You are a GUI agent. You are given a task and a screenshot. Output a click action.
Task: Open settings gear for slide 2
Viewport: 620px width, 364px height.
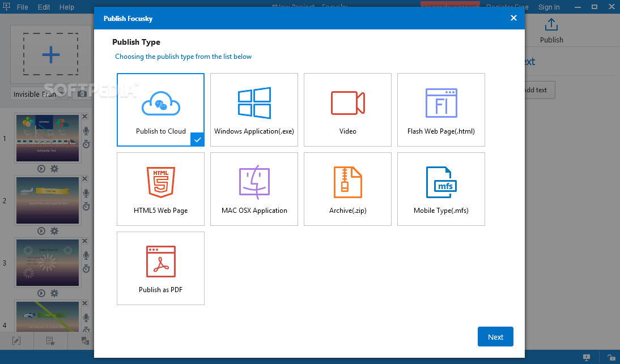[54, 231]
